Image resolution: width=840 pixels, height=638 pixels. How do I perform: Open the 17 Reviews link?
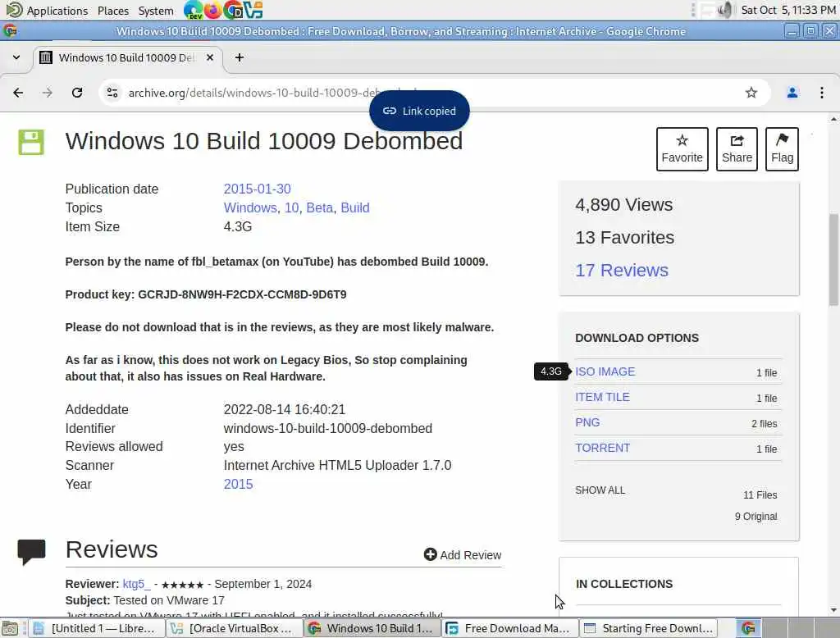pos(622,271)
